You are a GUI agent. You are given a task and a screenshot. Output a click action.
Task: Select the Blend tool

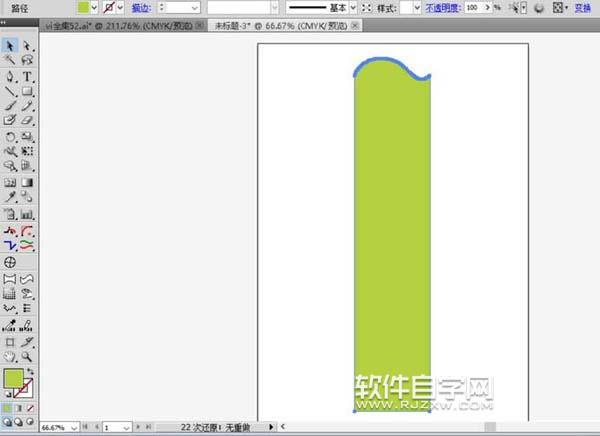pos(27,197)
